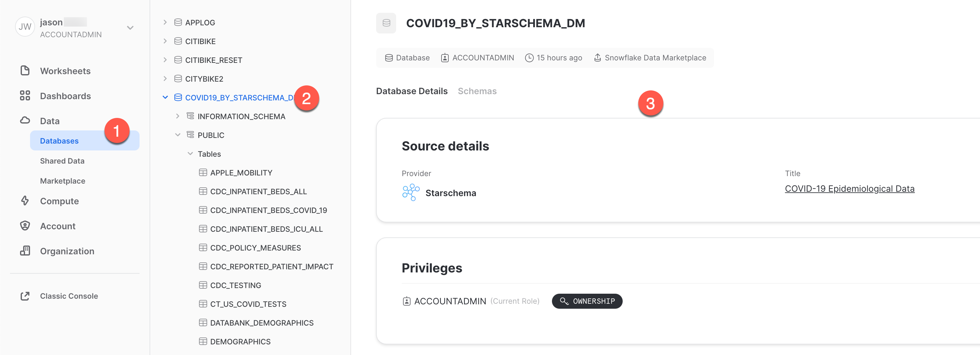
Task: Open the Dashboards section
Action: 65,96
